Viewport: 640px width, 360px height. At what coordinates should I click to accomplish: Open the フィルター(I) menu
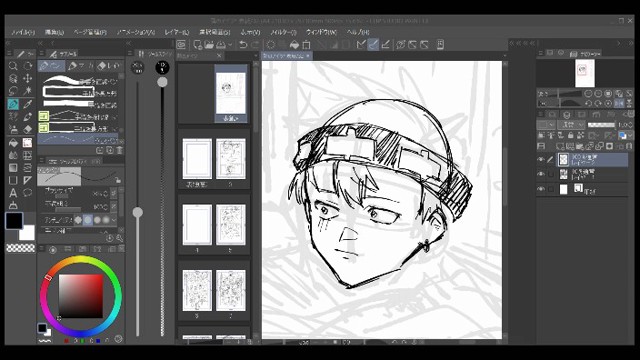[283, 32]
